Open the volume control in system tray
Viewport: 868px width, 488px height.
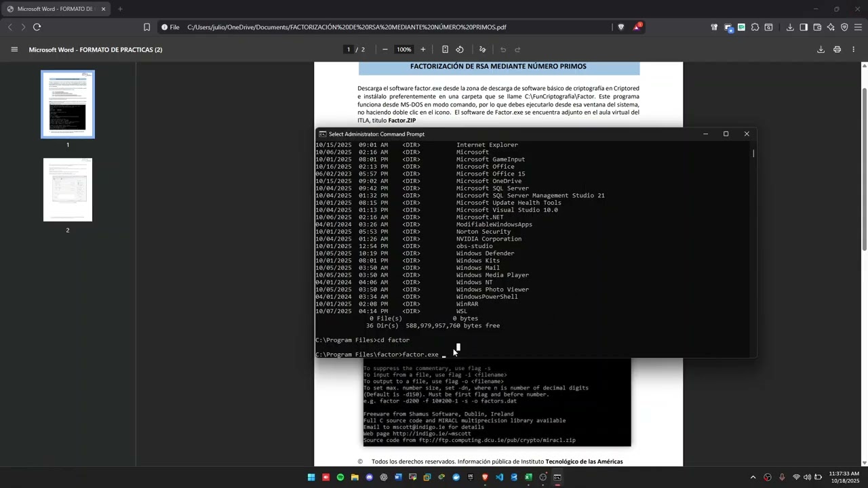[807, 477]
